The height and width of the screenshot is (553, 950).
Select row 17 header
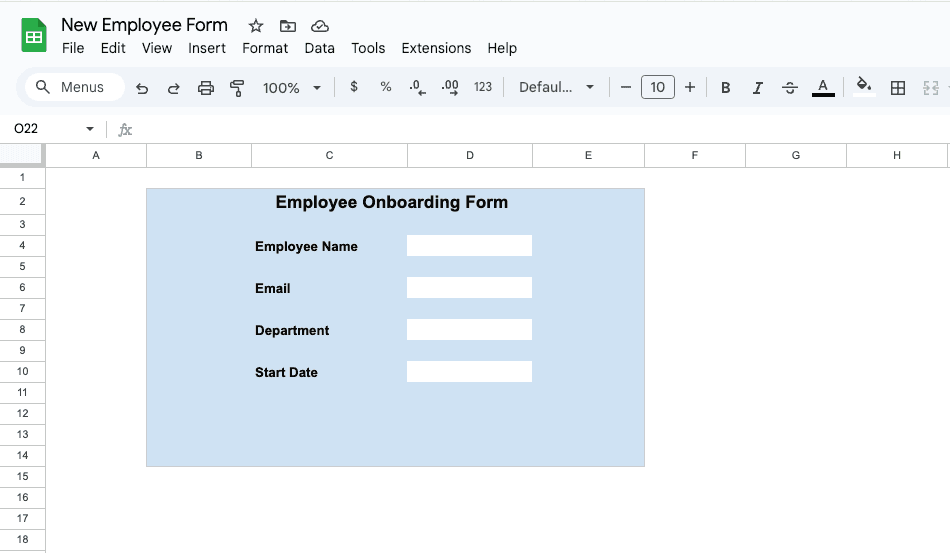pyautogui.click(x=22, y=518)
